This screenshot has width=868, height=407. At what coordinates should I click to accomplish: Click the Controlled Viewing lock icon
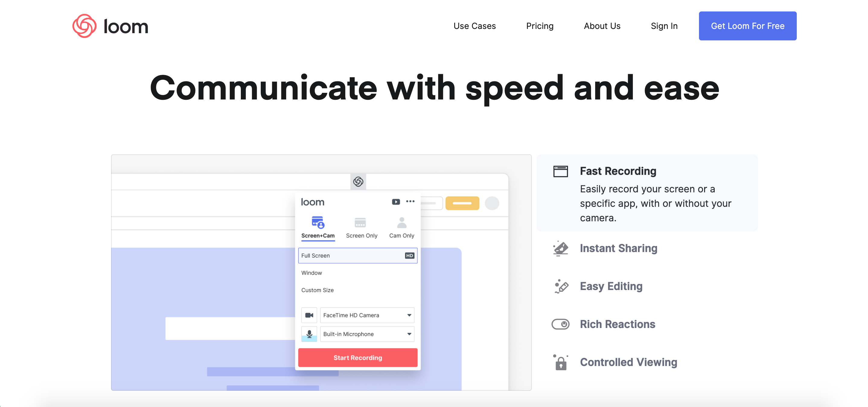(560, 362)
